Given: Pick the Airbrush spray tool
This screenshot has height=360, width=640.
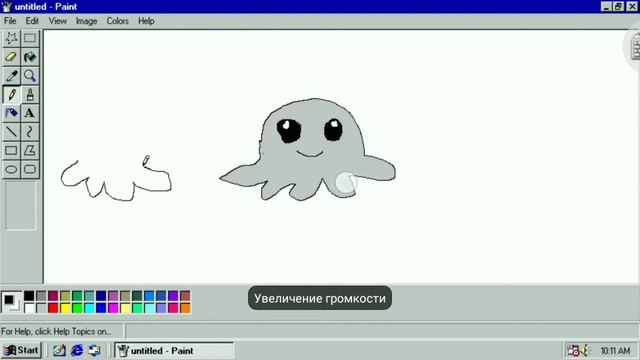Looking at the screenshot, I should pos(11,113).
